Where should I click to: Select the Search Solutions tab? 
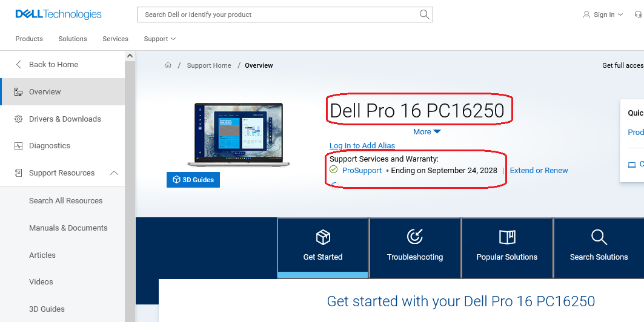point(599,248)
